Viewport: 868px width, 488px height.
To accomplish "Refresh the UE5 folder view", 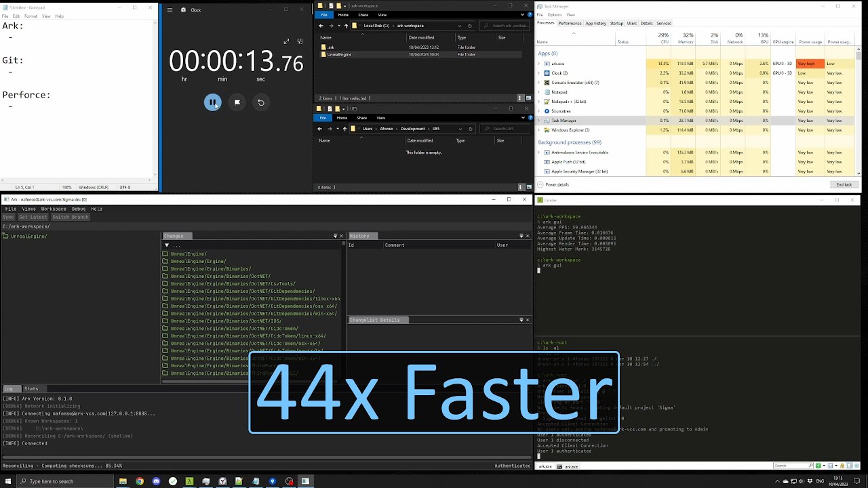I will tap(471, 129).
